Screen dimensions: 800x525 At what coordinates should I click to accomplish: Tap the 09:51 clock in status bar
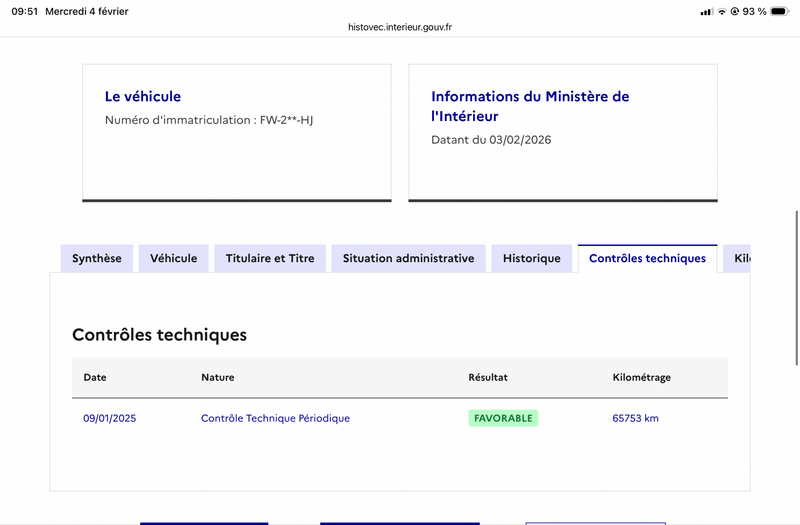pos(24,11)
